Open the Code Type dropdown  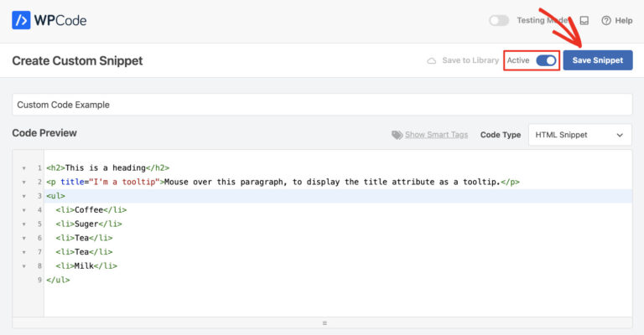(579, 135)
